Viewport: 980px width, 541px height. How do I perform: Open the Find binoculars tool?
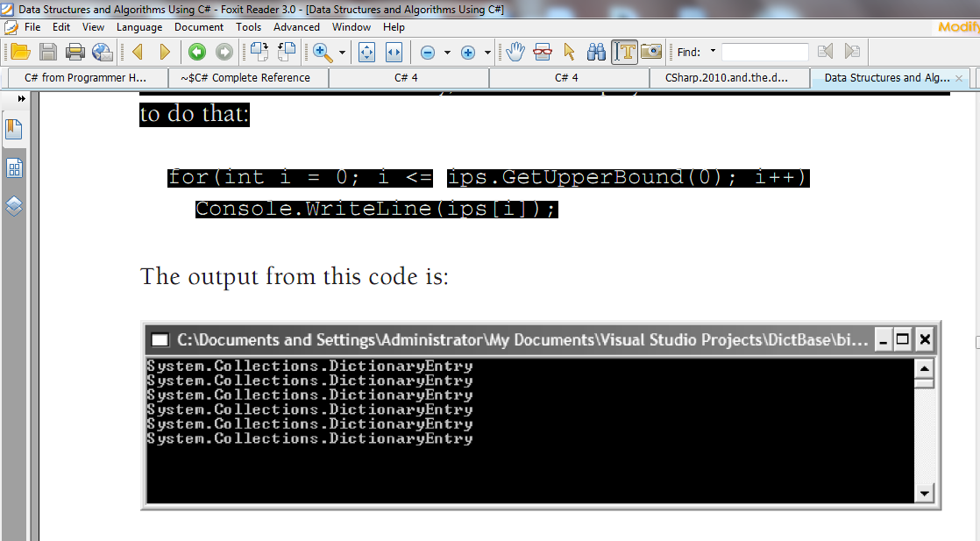click(x=596, y=53)
